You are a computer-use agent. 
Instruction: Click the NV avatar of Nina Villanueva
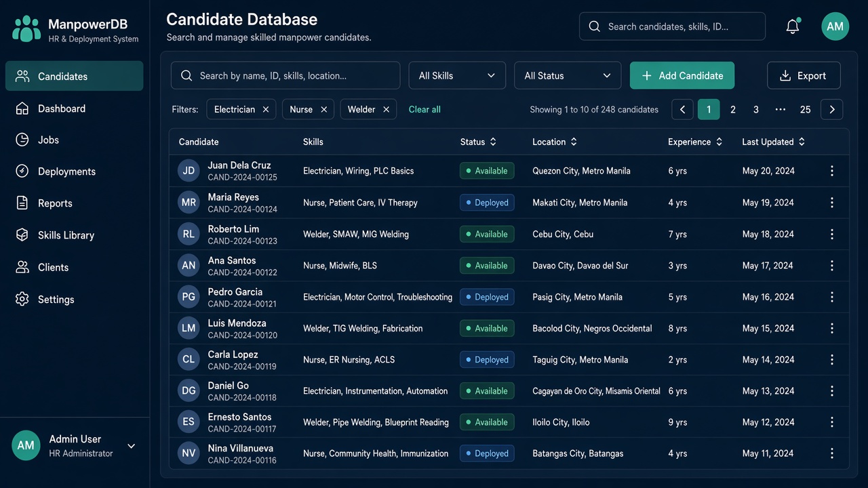(189, 453)
